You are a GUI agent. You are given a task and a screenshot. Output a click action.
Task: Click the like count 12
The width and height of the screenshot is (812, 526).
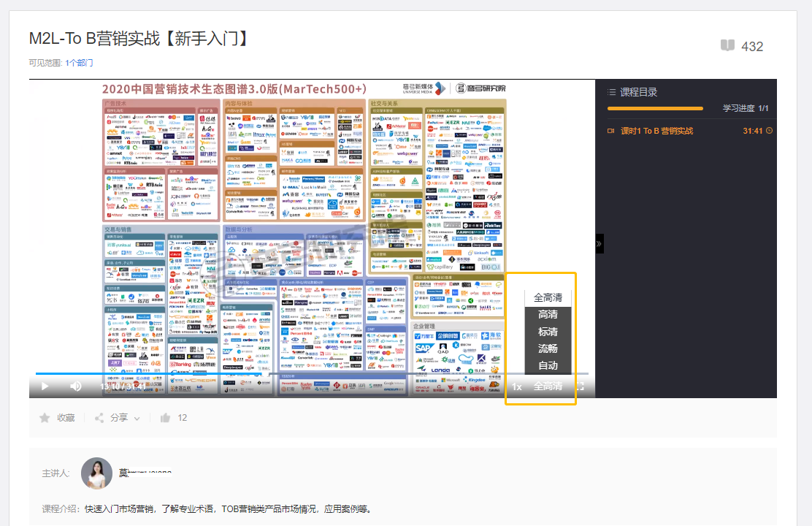183,418
